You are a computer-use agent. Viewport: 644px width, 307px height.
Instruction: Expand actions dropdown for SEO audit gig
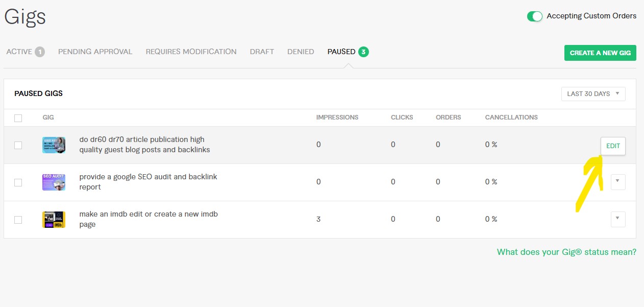coord(617,182)
